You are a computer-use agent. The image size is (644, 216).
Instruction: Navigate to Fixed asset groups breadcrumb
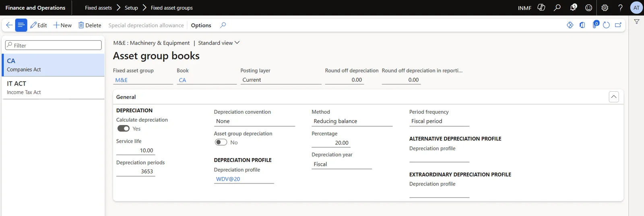coord(172,8)
